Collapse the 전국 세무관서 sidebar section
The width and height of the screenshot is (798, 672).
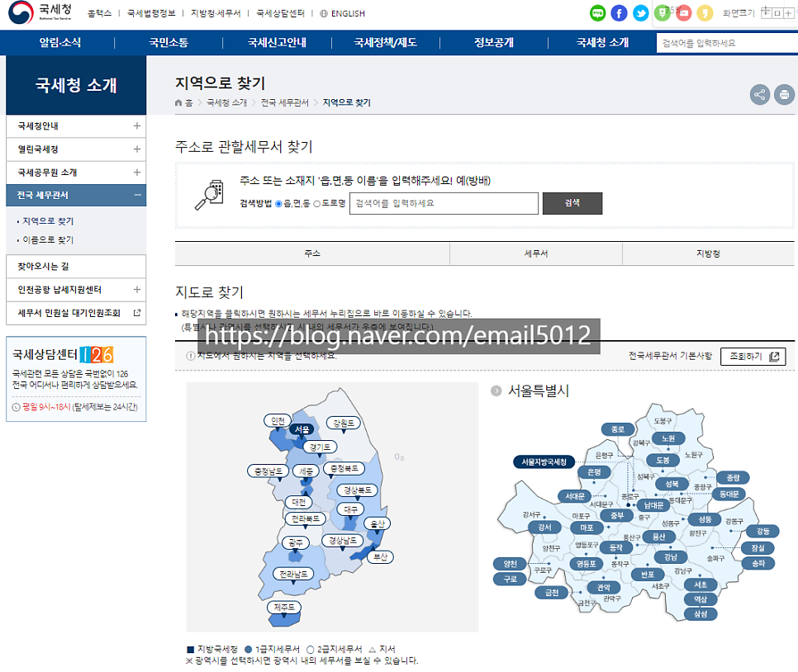136,196
